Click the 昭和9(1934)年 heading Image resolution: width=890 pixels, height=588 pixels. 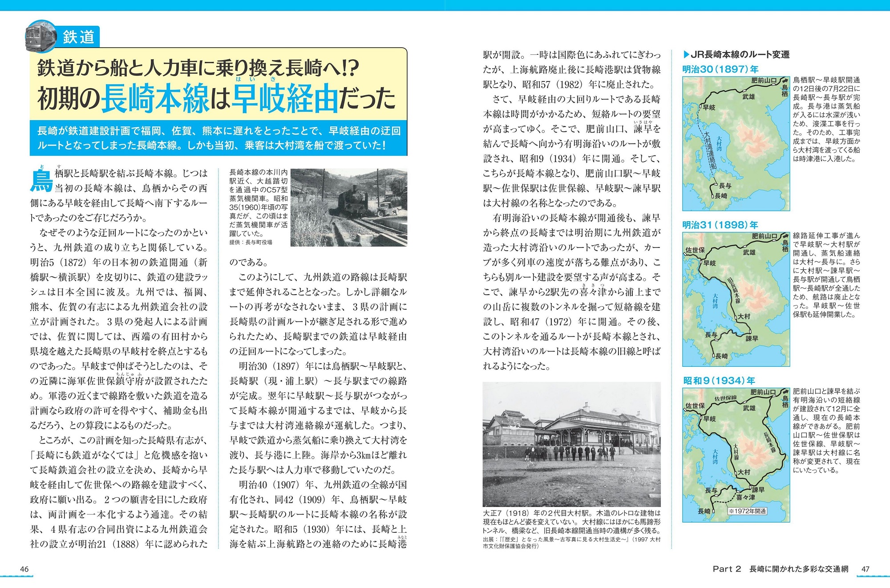[719, 381]
